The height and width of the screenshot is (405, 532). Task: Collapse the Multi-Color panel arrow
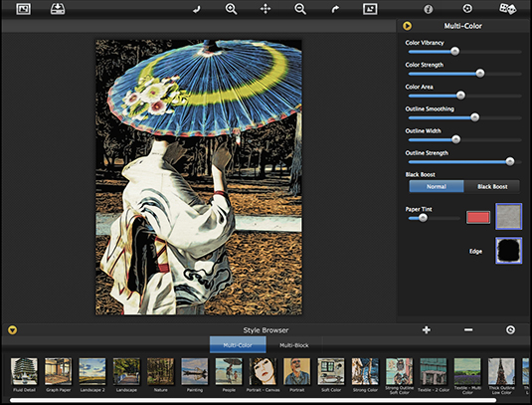(407, 26)
